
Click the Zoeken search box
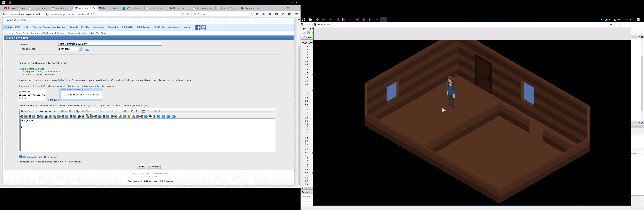(221, 14)
